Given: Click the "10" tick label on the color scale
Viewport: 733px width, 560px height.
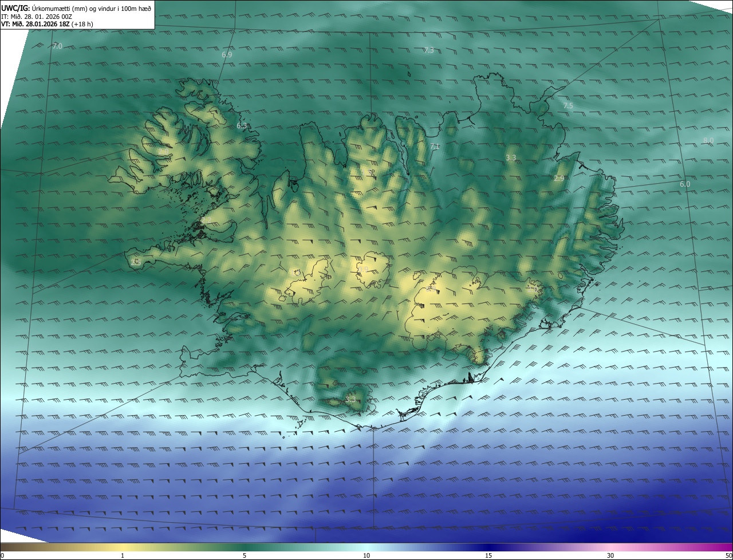Looking at the screenshot, I should coord(366,555).
